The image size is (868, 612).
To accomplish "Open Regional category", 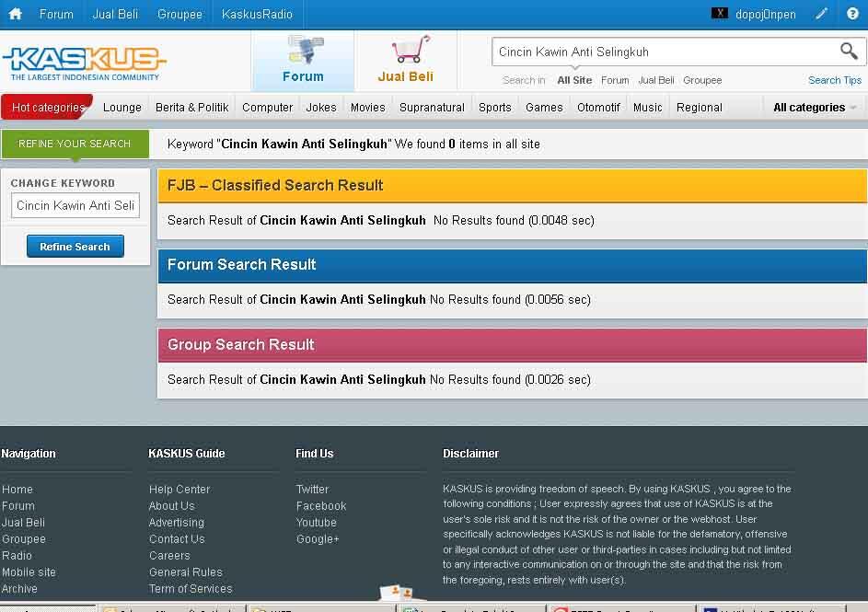I will point(700,108).
